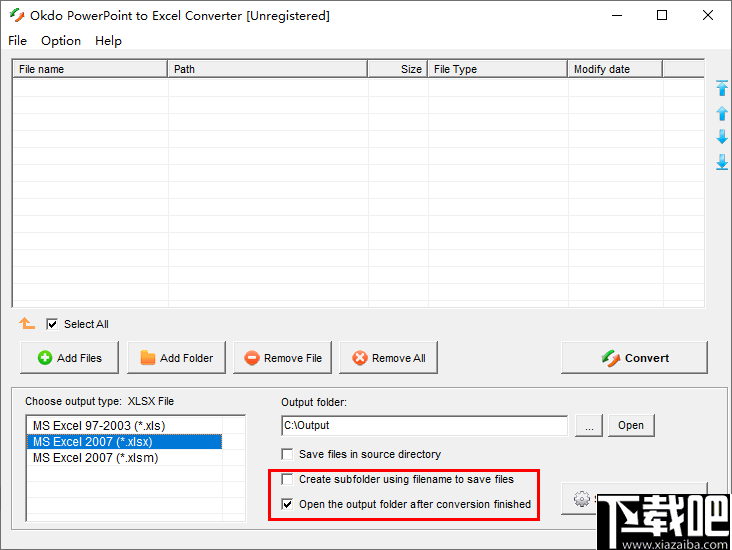Click the Add Files button

pyautogui.click(x=70, y=358)
